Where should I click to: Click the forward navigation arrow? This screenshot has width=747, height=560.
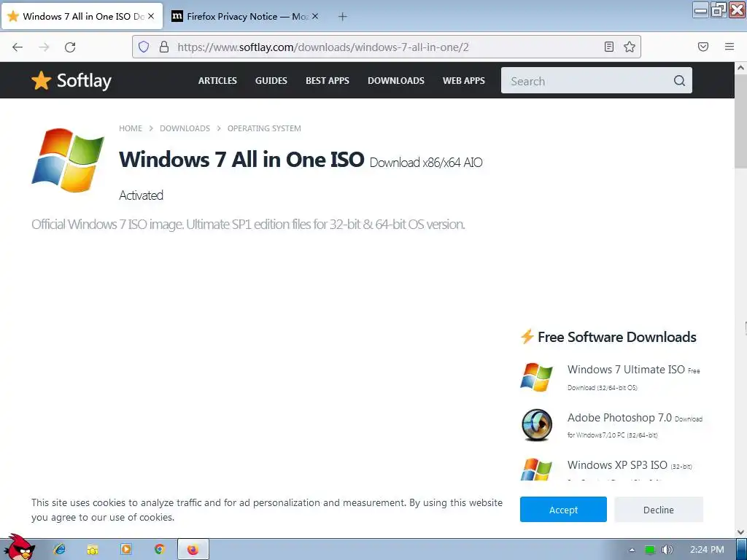[44, 47]
